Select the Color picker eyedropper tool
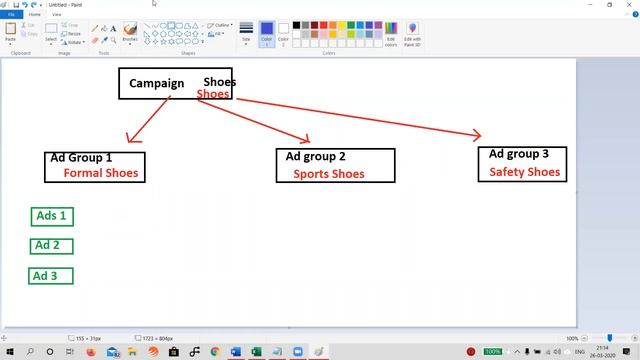The width and height of the screenshot is (640, 360). point(104,40)
